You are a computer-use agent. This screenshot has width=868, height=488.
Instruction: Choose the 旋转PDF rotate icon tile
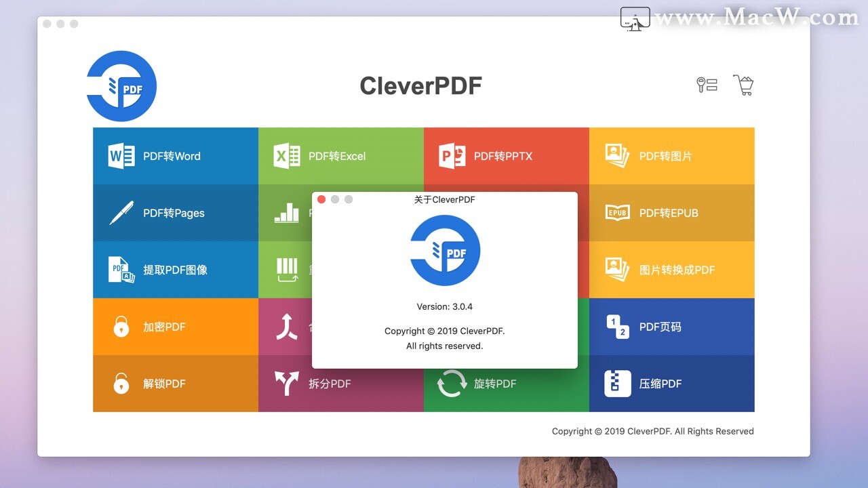point(507,384)
